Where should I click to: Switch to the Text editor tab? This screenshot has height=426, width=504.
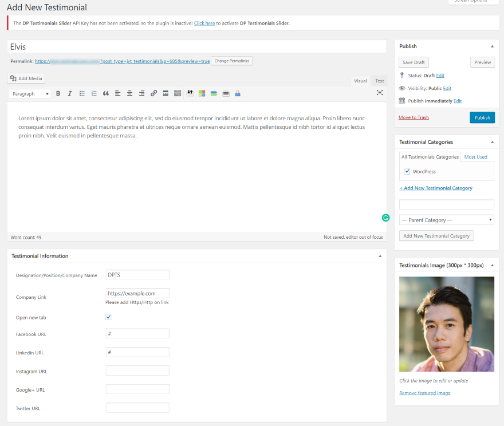click(x=380, y=81)
